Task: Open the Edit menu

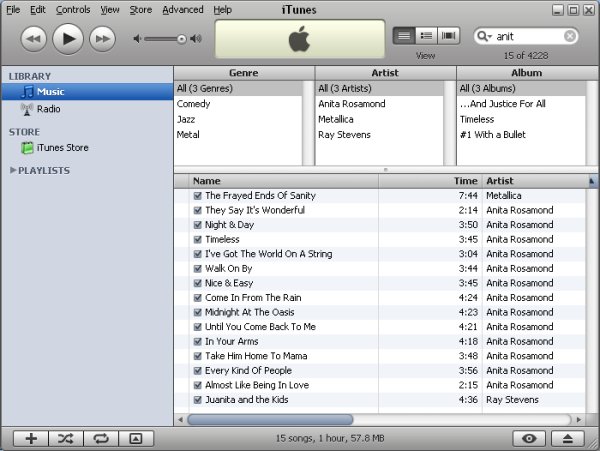Action: click(x=38, y=10)
